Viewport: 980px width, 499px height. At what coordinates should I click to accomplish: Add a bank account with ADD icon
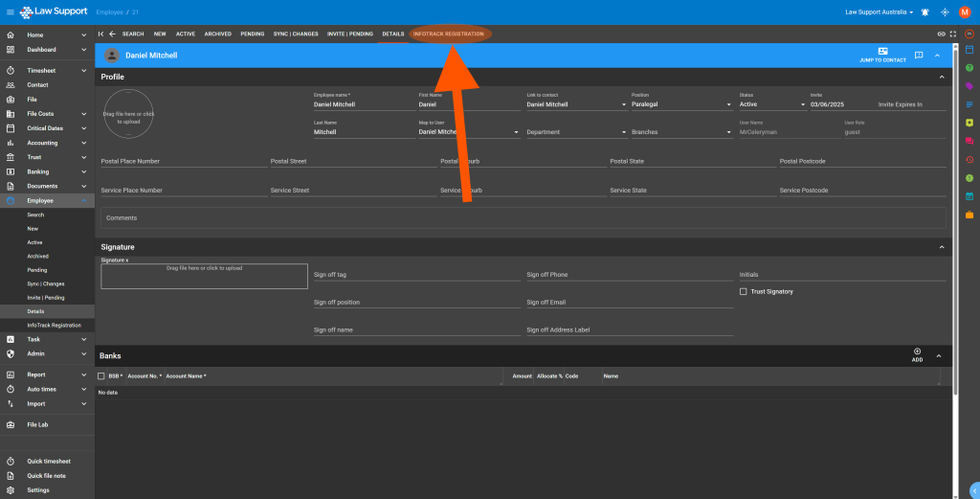917,352
